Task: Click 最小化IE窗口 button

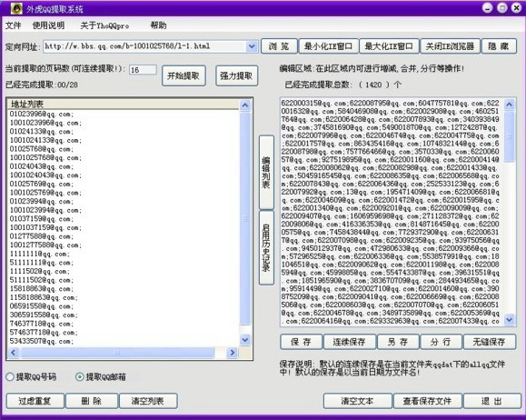Action: pos(329,46)
